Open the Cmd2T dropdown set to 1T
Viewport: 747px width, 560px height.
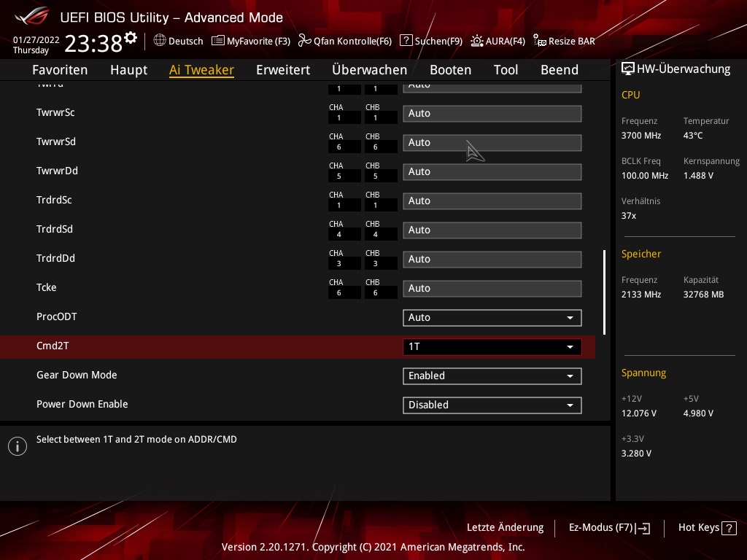click(x=492, y=346)
